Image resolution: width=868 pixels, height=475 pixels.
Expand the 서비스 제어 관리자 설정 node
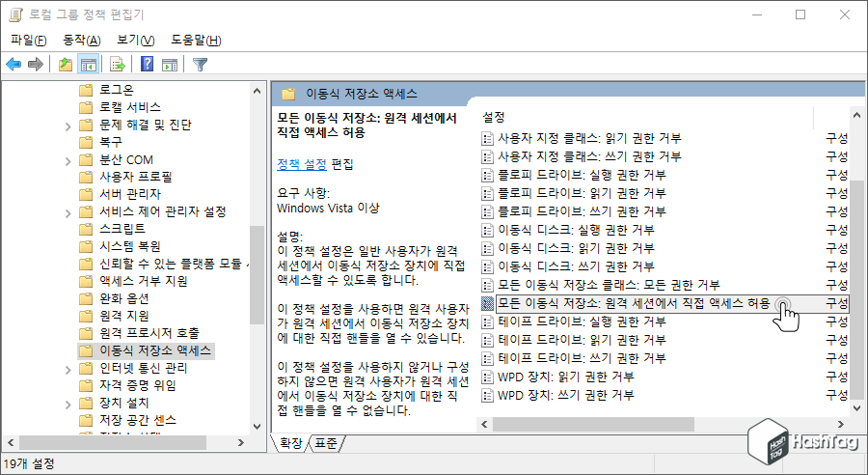pos(68,213)
